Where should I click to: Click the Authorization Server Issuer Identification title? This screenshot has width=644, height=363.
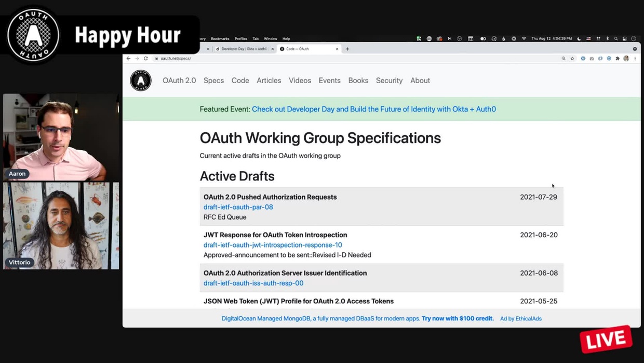click(285, 273)
